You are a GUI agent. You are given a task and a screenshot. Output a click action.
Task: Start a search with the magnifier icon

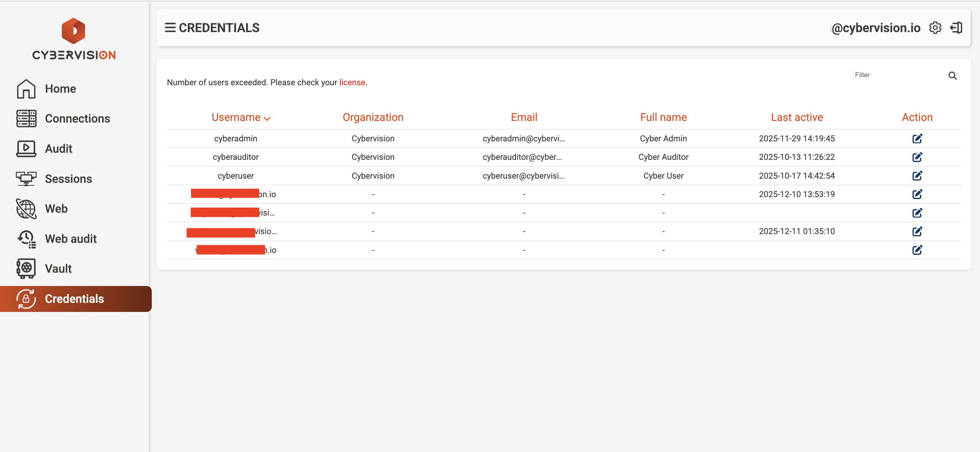pyautogui.click(x=953, y=76)
